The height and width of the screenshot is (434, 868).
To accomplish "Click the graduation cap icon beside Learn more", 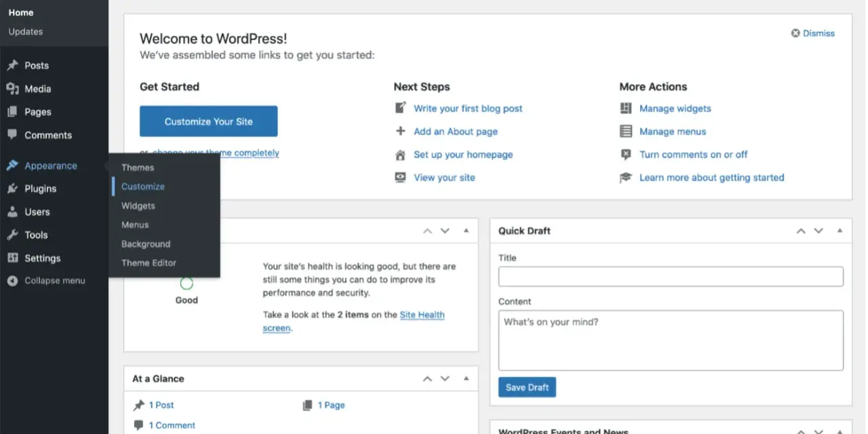I will click(626, 178).
